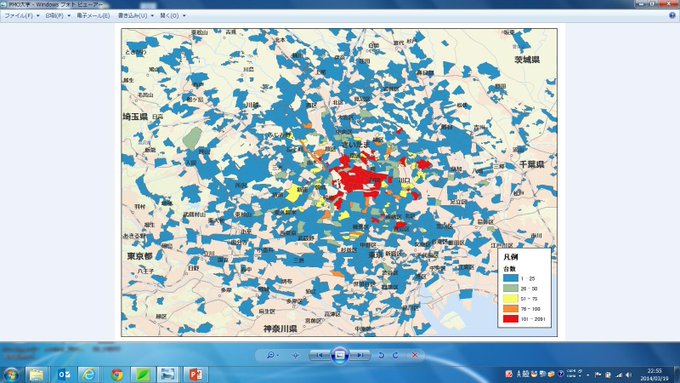This screenshot has height=383, width=680.
Task: Start the slideshow with center button
Action: pos(340,355)
